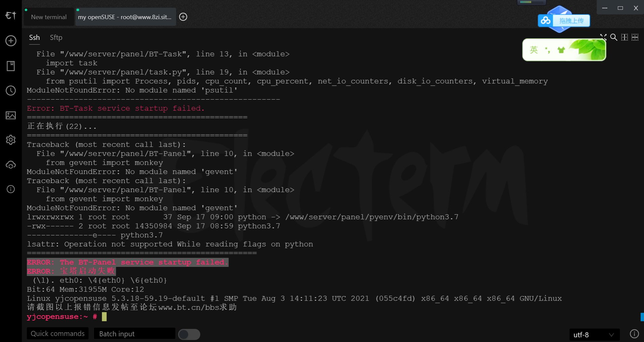Open the About info icon in sidebar
This screenshot has width=644, height=342.
pos(11,189)
